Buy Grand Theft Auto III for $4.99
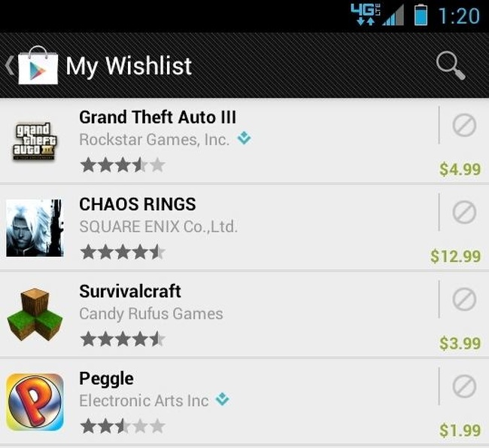 tap(460, 169)
